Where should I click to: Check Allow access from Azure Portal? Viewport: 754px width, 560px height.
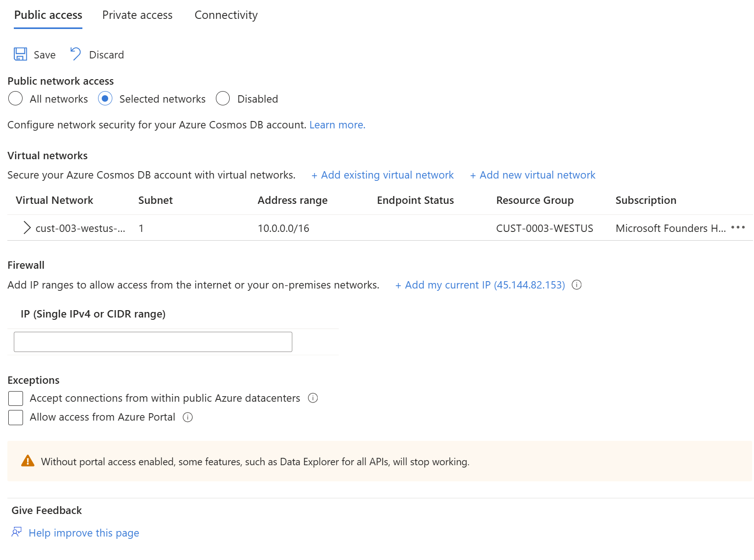[x=16, y=417]
